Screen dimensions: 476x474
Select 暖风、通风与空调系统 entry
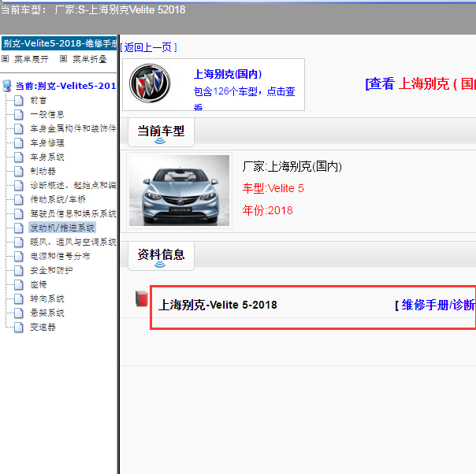point(73,242)
